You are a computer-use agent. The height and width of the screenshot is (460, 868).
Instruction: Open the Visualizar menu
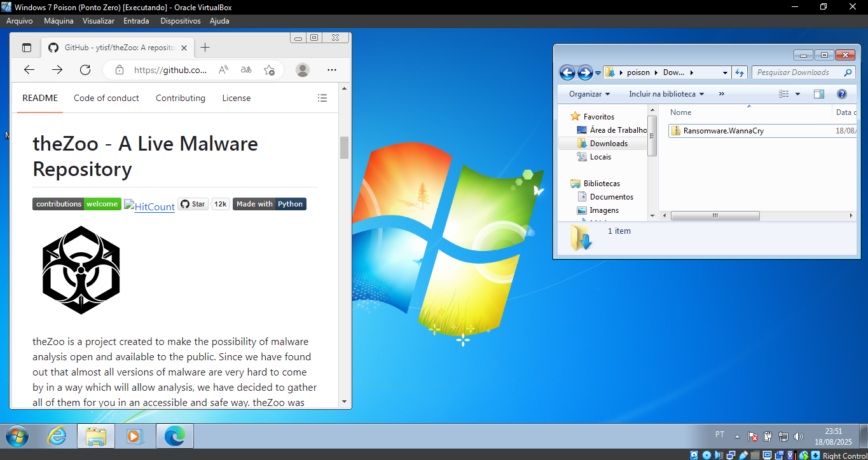coord(99,21)
